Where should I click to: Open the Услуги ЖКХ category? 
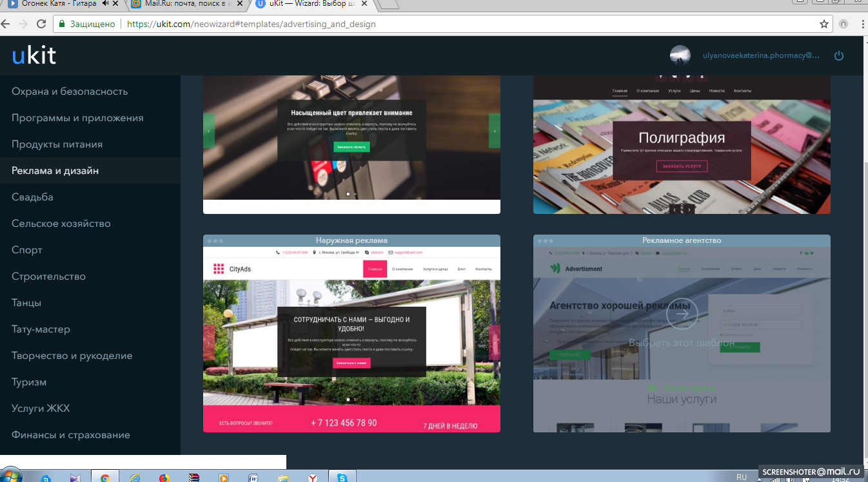41,409
